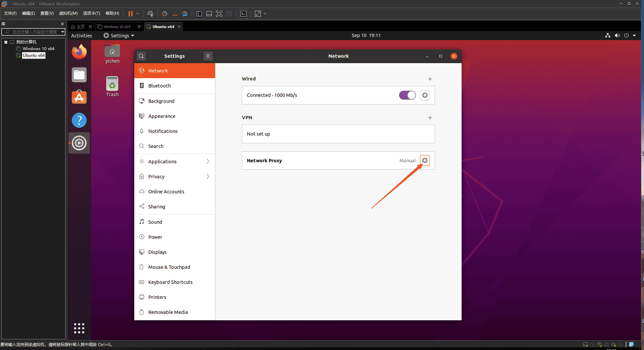
Task: Take a snapshot of the virtual machine
Action: tap(164, 14)
